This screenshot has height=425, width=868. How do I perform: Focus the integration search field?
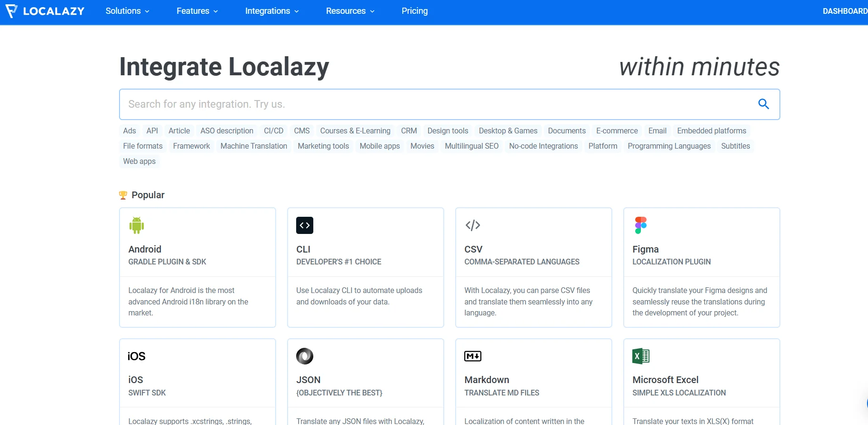[x=429, y=104]
